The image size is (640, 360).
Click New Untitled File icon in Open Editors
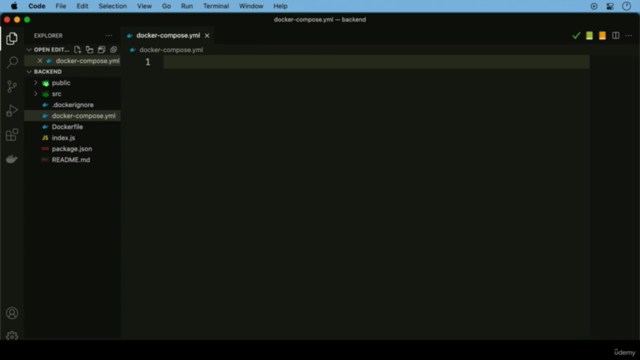pos(78,50)
